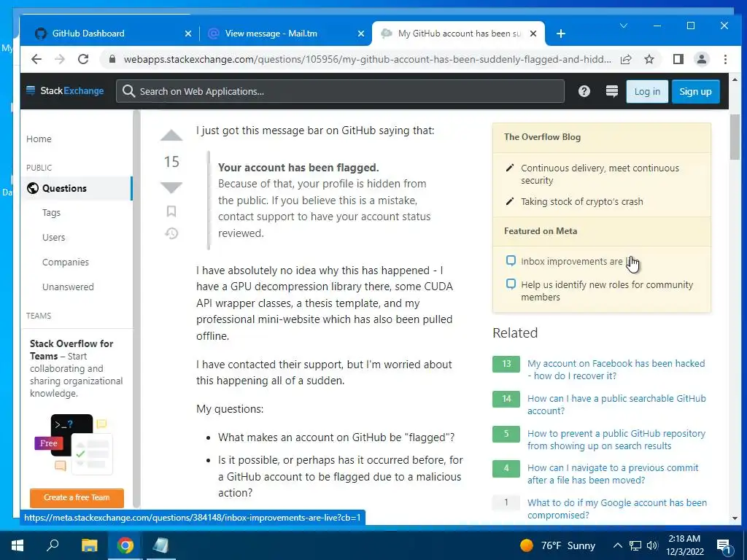
Task: Open 'Inbox improvements are live' meta post
Action: pos(576,262)
